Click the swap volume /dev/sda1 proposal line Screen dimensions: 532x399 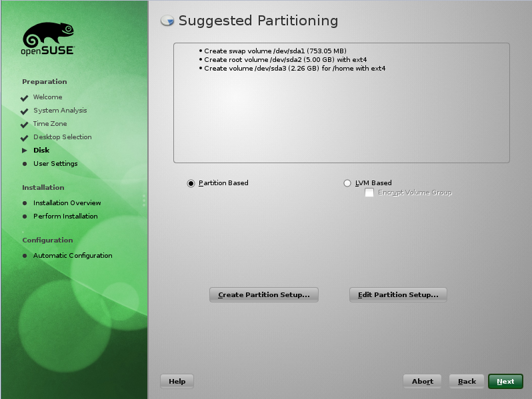click(x=275, y=51)
